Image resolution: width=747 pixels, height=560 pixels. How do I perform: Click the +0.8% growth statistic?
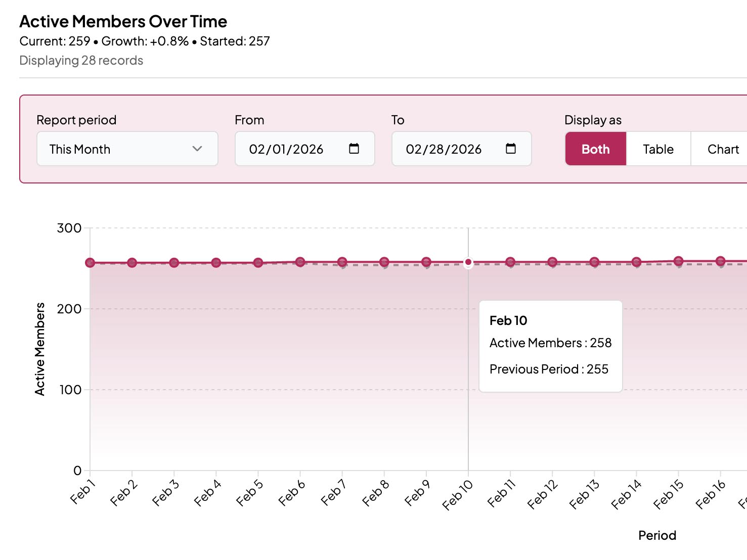pos(167,41)
